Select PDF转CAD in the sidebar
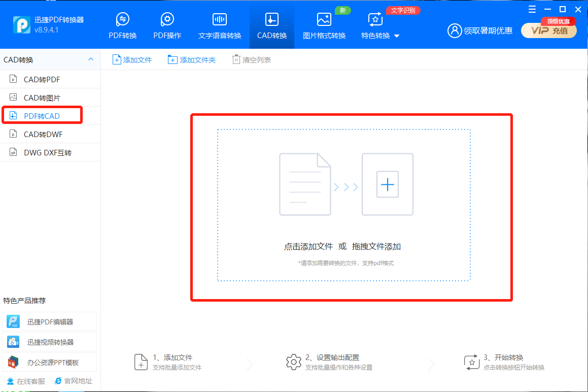Image resolution: width=588 pixels, height=392 pixels. (50, 116)
